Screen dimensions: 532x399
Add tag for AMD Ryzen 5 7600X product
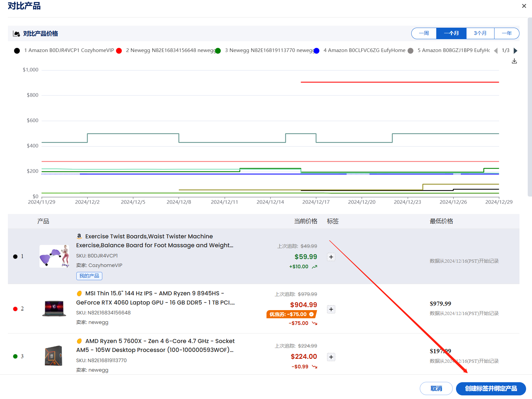pos(331,357)
